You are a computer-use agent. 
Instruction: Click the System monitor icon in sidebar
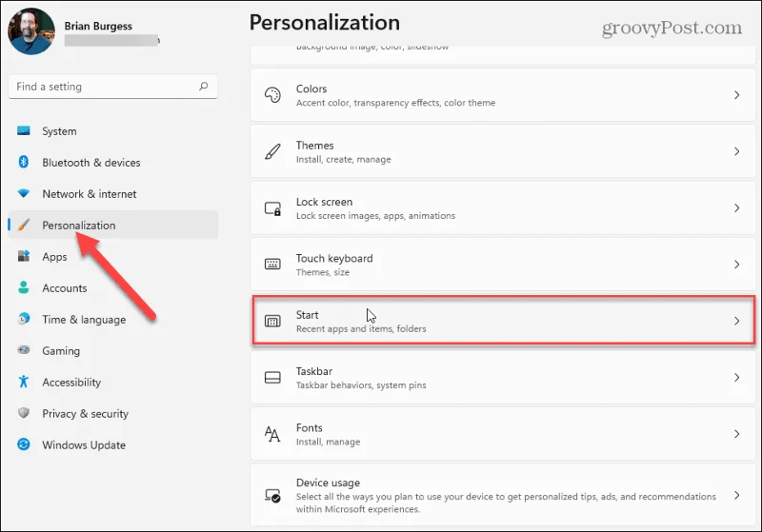coord(23,130)
